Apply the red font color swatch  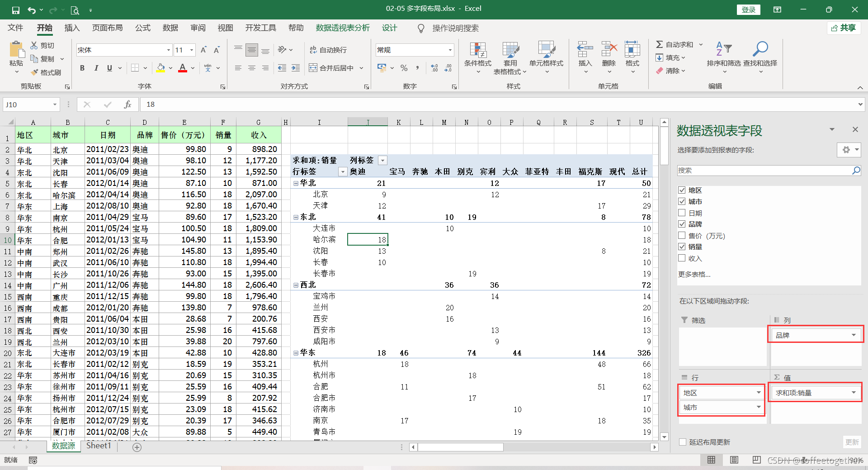click(183, 68)
